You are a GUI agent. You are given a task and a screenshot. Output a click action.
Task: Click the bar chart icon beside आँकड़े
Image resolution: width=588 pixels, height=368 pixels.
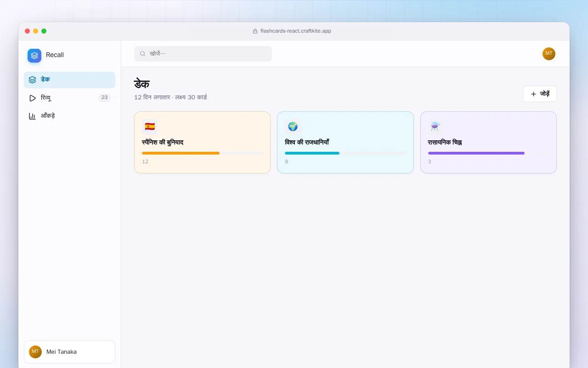(32, 116)
